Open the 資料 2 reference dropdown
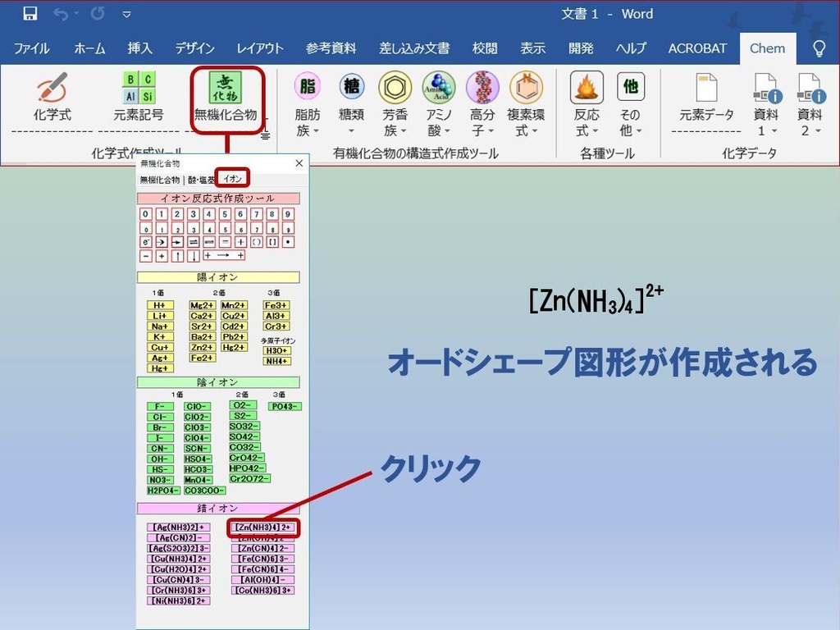 click(x=810, y=104)
